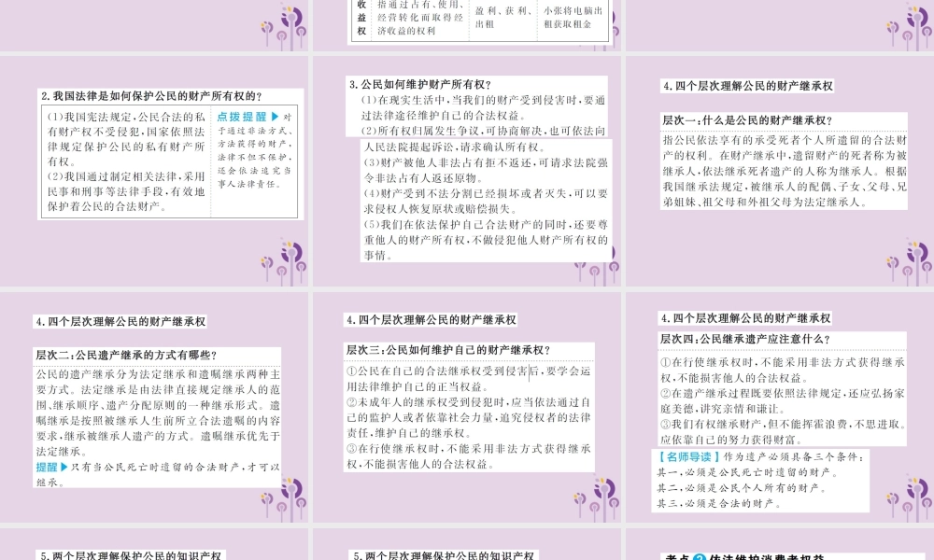This screenshot has height=560, width=934.
Task: Click paragraph (5)我们在依法保护自己合法财产
Action: tap(486, 240)
